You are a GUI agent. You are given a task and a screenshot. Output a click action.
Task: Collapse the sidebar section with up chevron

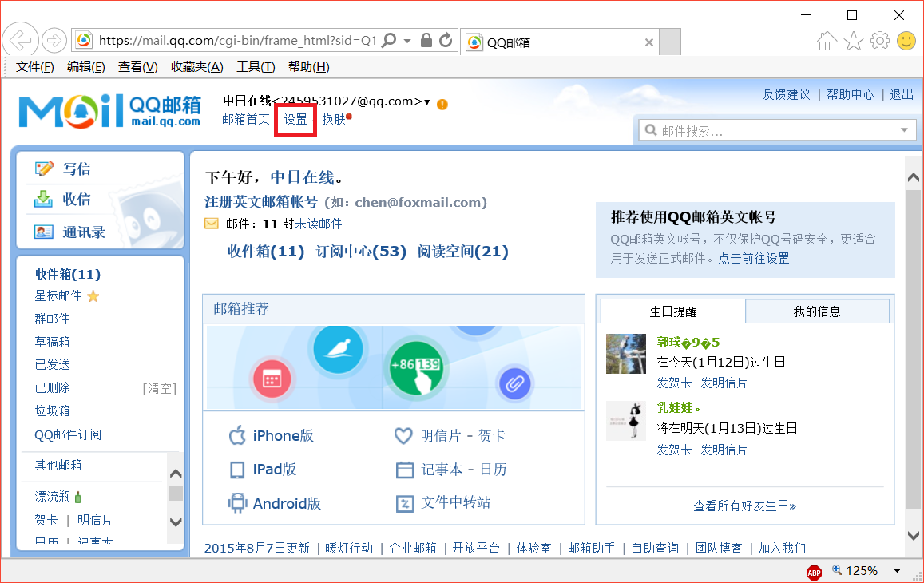click(x=176, y=474)
